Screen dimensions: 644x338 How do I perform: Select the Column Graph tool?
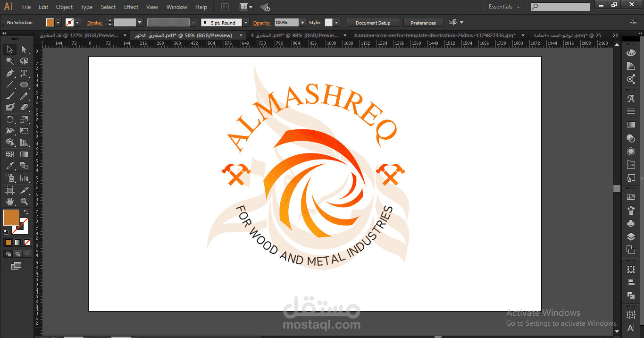click(x=24, y=178)
